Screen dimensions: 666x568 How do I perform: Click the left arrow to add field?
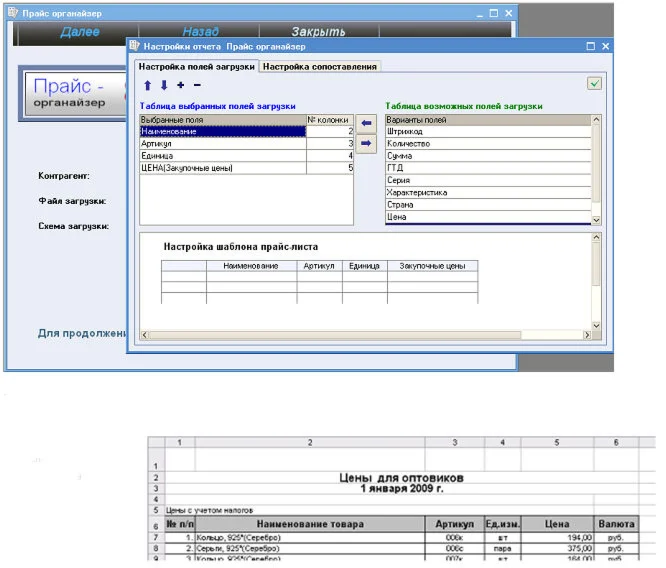tap(366, 124)
